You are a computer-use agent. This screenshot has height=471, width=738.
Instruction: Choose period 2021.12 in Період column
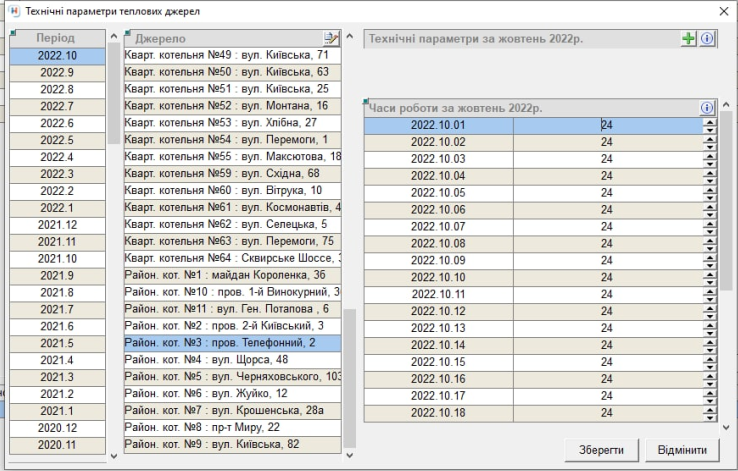(56, 225)
